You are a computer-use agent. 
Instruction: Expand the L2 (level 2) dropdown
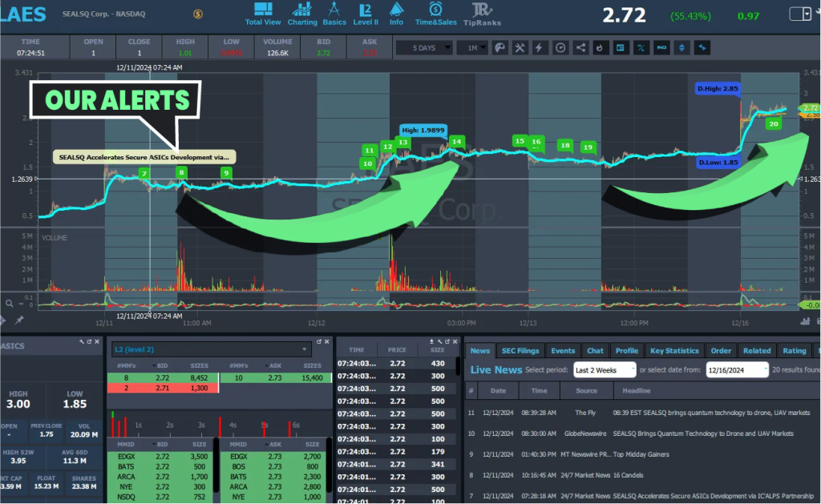click(x=211, y=349)
